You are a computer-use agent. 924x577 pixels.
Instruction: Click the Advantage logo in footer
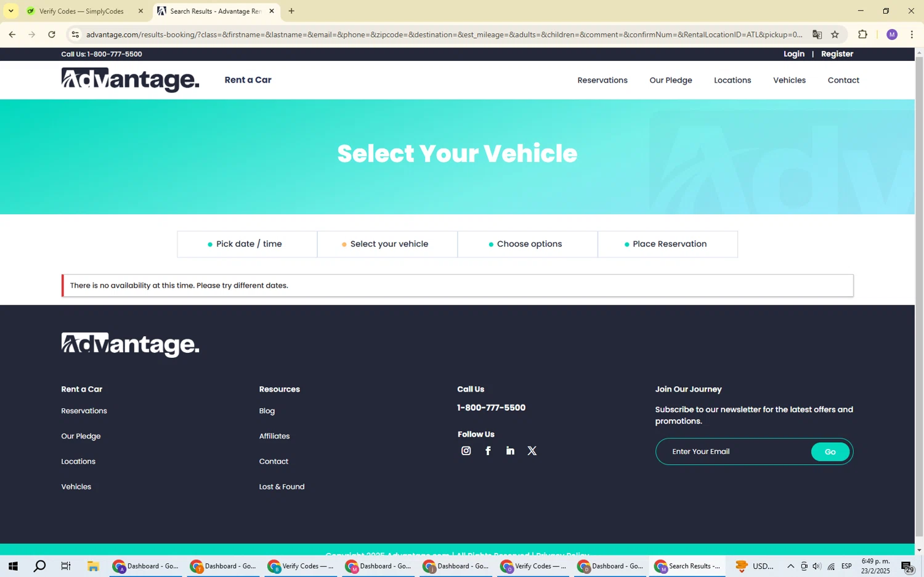tap(130, 345)
